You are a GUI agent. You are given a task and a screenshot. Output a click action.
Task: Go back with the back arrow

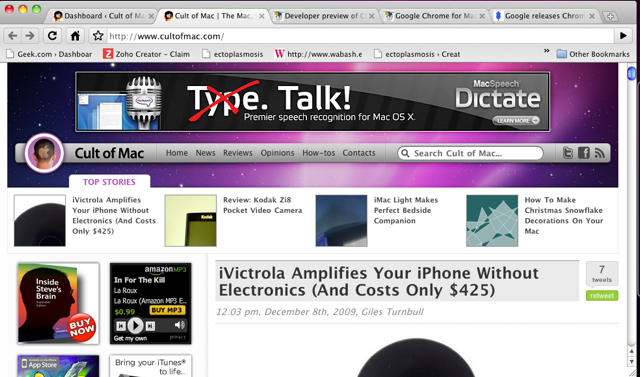(12, 36)
